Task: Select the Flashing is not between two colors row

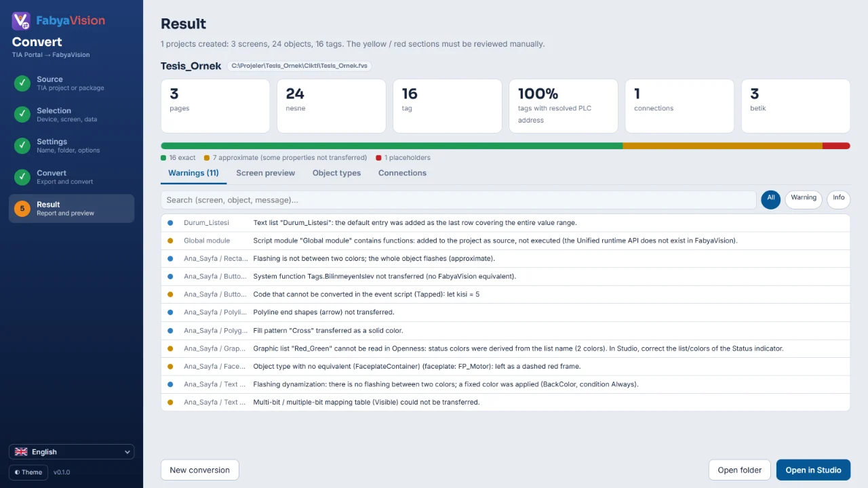Action: 505,259
